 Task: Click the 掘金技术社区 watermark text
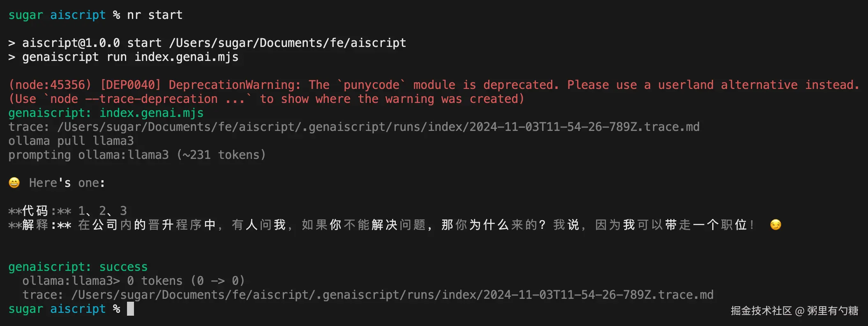(x=761, y=311)
